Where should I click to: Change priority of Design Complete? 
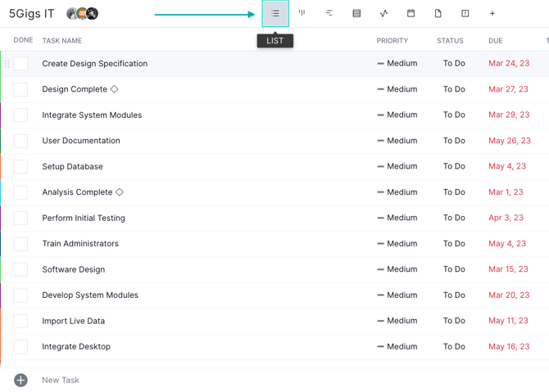tap(397, 89)
